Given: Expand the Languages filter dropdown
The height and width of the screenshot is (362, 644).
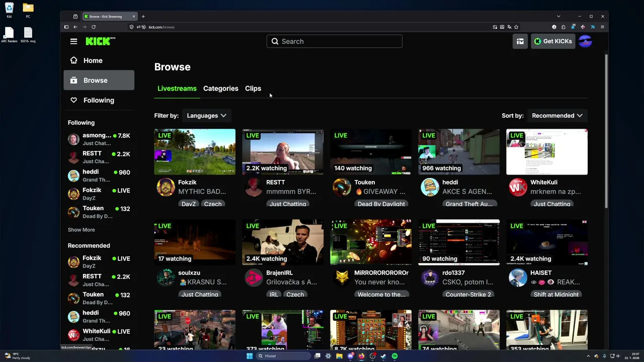Looking at the screenshot, I should pyautogui.click(x=206, y=116).
